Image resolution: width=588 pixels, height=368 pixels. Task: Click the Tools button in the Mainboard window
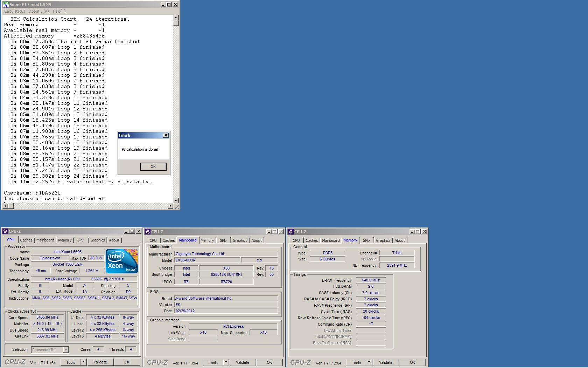pos(213,362)
